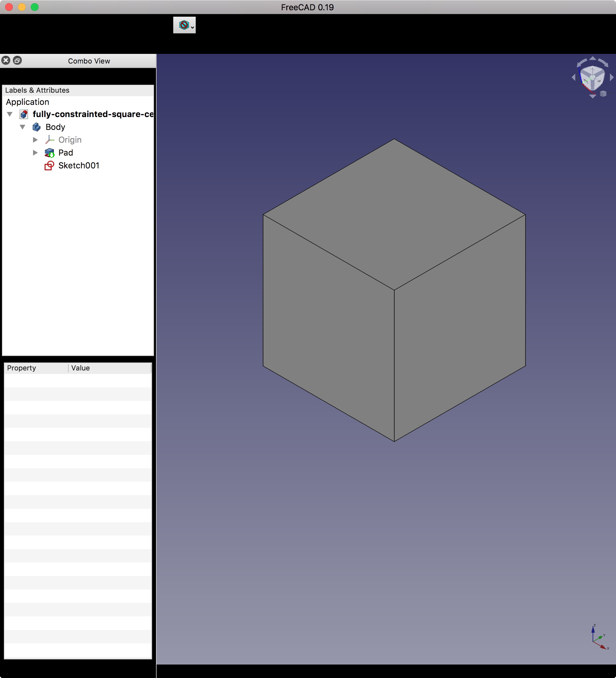Select the Body item in tree
This screenshot has width=616, height=678.
click(x=55, y=127)
